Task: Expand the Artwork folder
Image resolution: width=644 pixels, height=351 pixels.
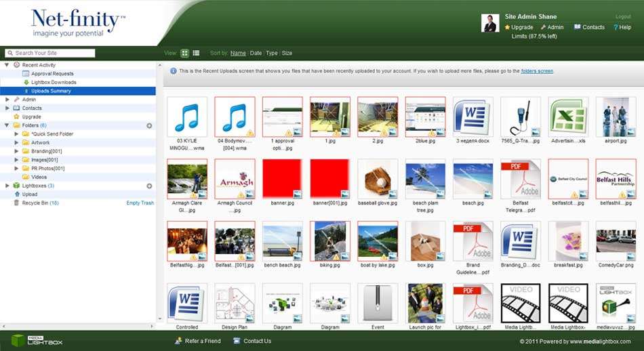Action: coord(17,142)
